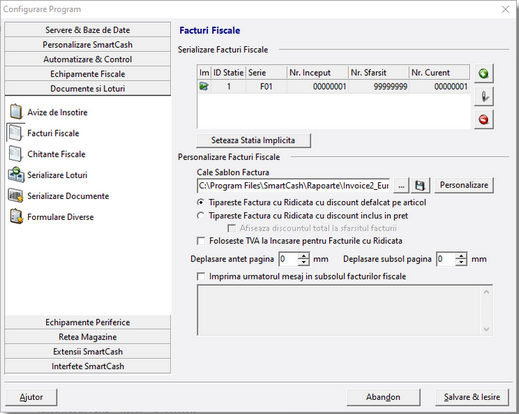Click the Nr. Sfarsit column header
This screenshot has width=519, height=414.
pos(378,72)
